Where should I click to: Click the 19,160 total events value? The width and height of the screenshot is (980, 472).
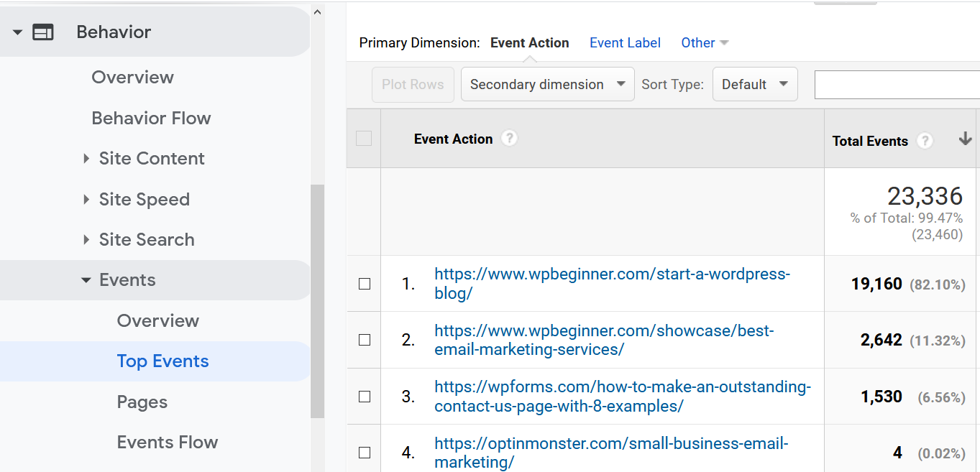tap(876, 284)
